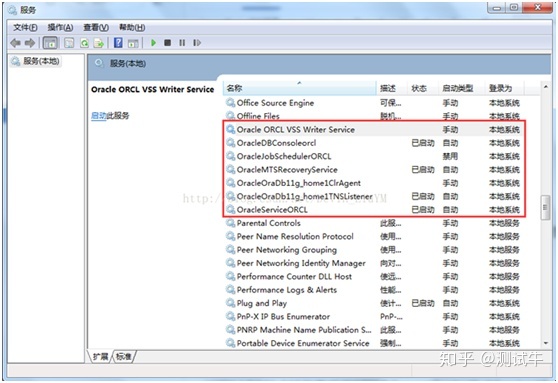
Task: Click gear icon of OracleDBConsoleorcl row
Action: tap(231, 142)
